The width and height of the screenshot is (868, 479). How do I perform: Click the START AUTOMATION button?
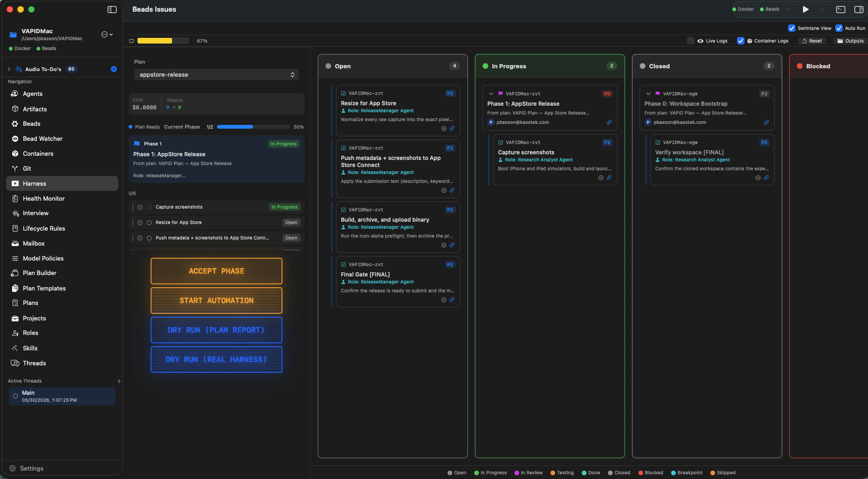[x=217, y=300]
